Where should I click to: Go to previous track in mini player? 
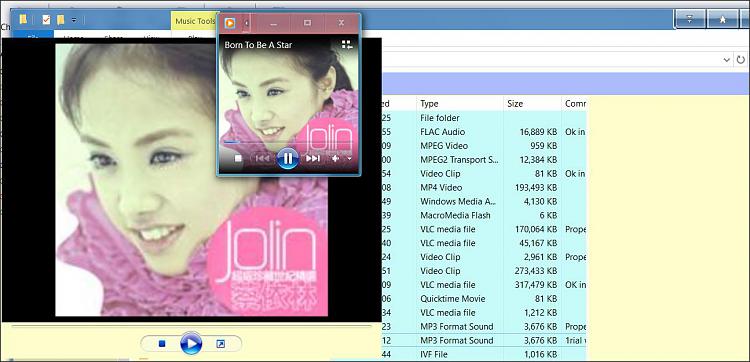[263, 158]
